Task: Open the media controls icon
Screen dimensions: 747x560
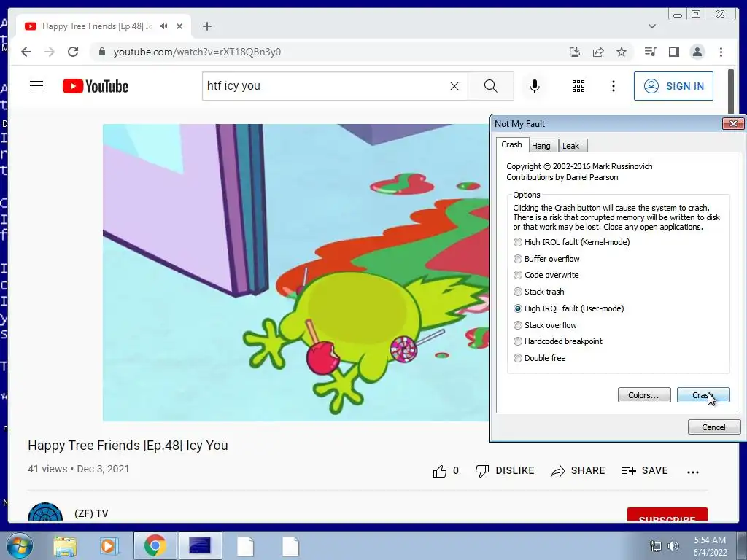Action: coord(650,52)
